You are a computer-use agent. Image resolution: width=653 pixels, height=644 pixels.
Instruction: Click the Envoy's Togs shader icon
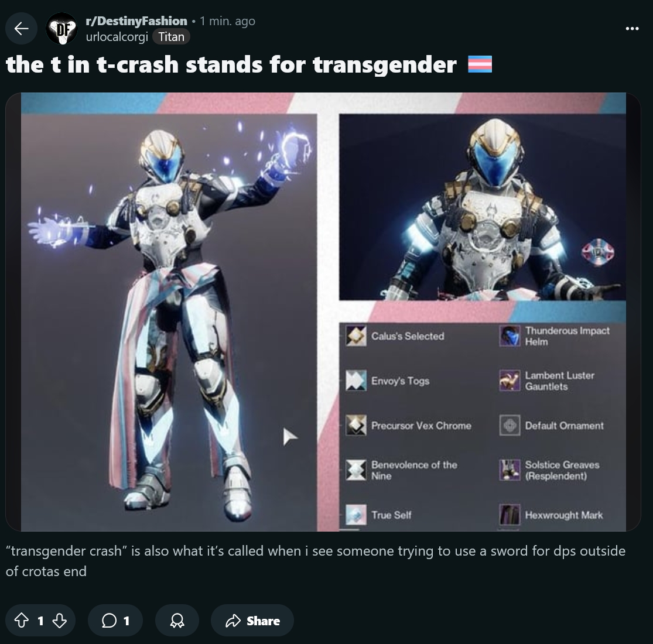[356, 380]
